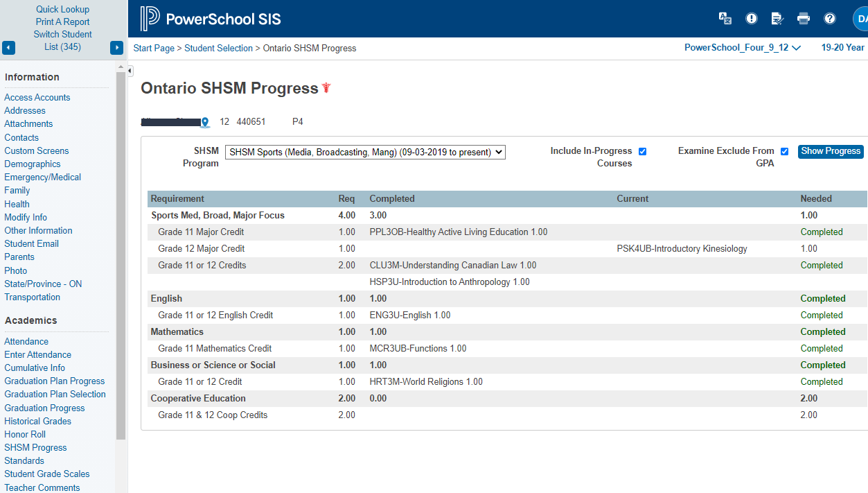Click the location pin icon beside student name
This screenshot has height=493, width=868.
(205, 122)
